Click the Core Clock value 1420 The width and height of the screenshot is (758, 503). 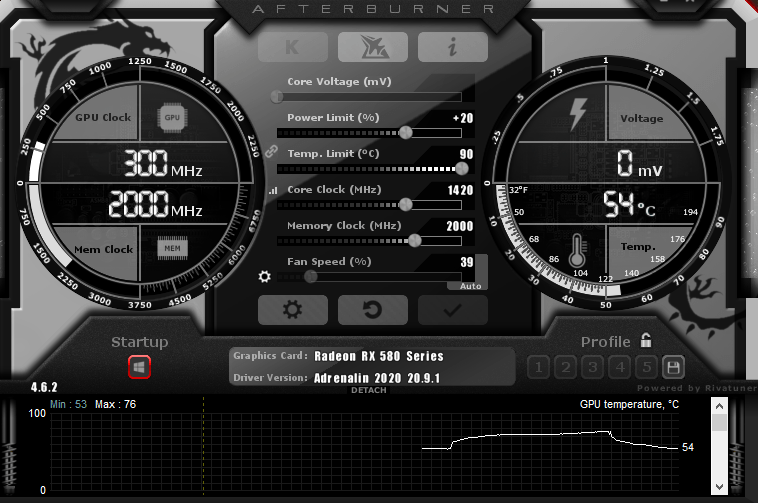pos(460,190)
